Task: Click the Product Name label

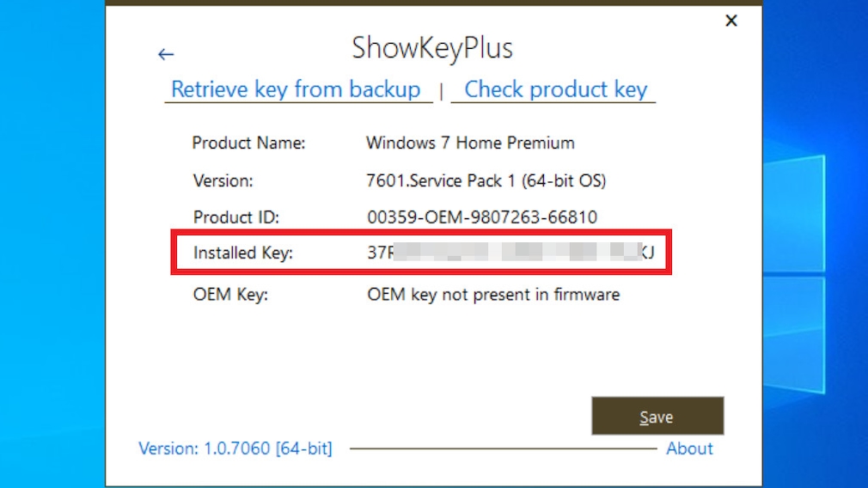Action: tap(248, 143)
